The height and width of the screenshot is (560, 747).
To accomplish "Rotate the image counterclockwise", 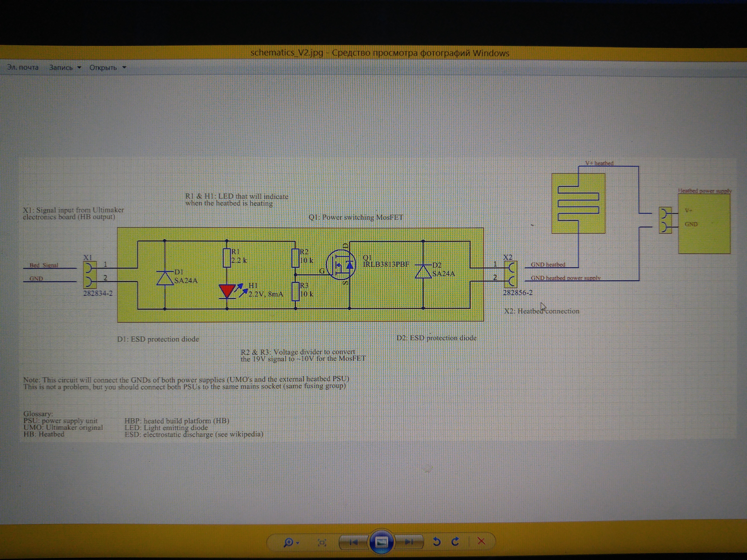I will point(437,542).
